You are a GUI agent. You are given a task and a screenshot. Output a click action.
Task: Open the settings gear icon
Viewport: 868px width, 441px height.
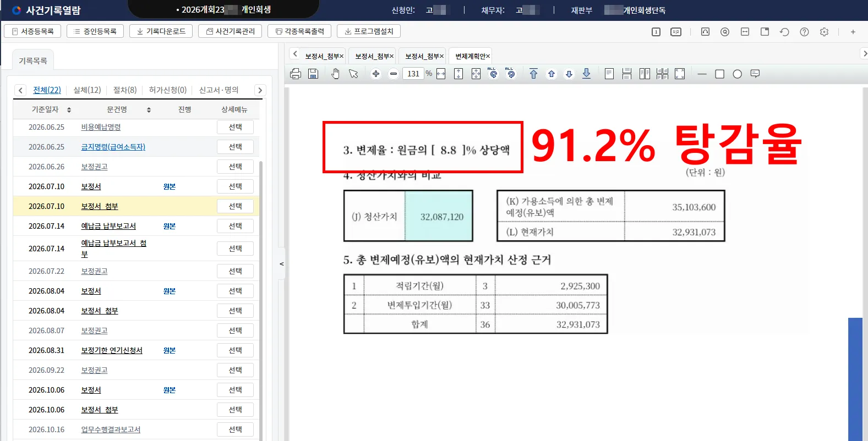pos(824,32)
